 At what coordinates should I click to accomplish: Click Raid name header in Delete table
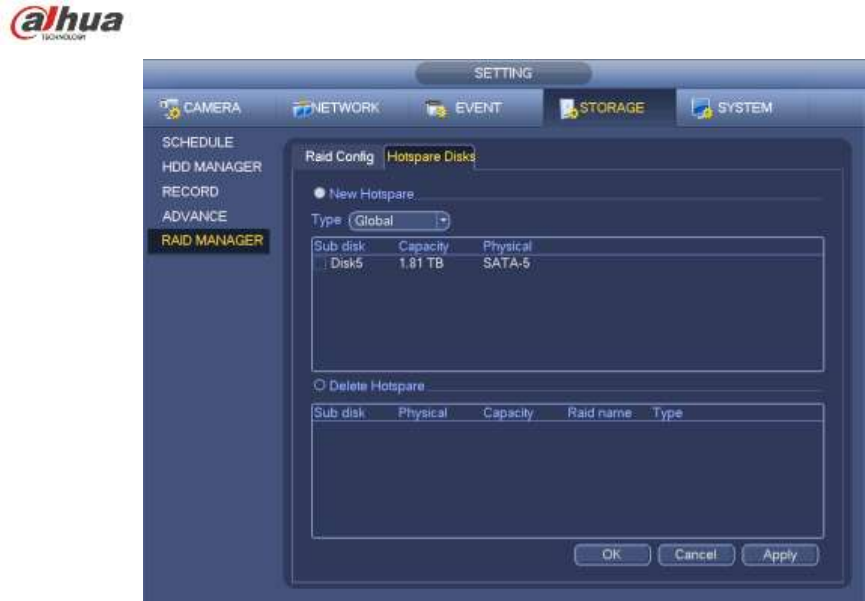pos(600,413)
